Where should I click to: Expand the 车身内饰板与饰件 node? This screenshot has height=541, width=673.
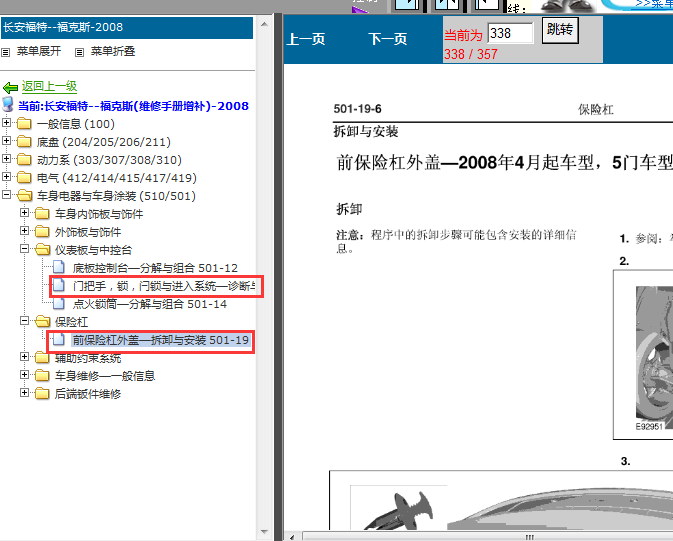pos(24,213)
